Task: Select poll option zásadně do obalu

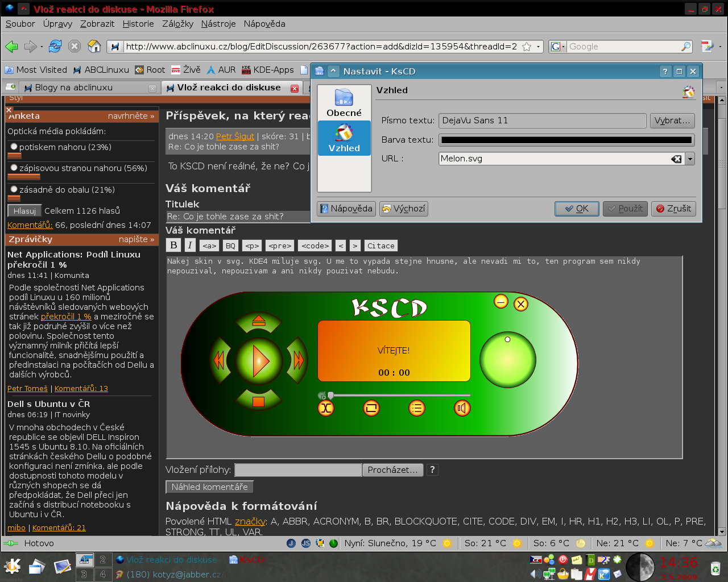Action: pos(14,189)
